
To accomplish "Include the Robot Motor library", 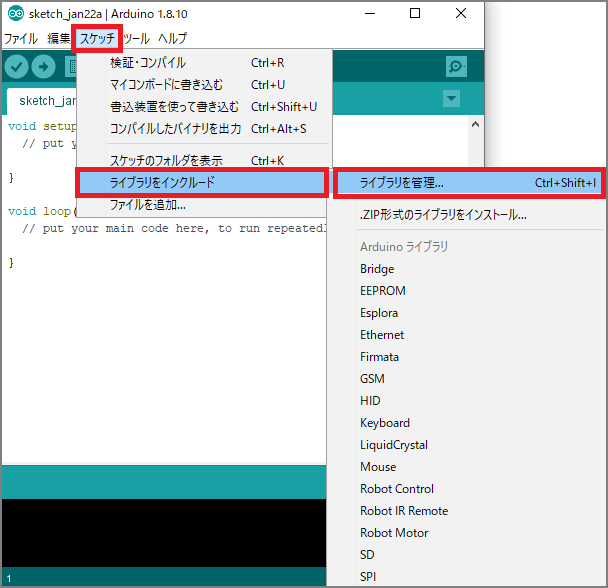I will pos(466,533).
